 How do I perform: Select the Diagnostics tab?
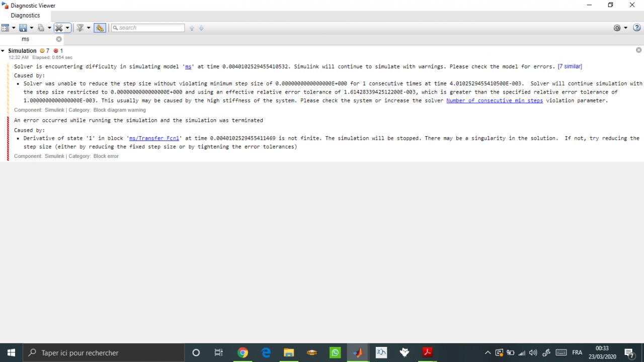pyautogui.click(x=25, y=16)
